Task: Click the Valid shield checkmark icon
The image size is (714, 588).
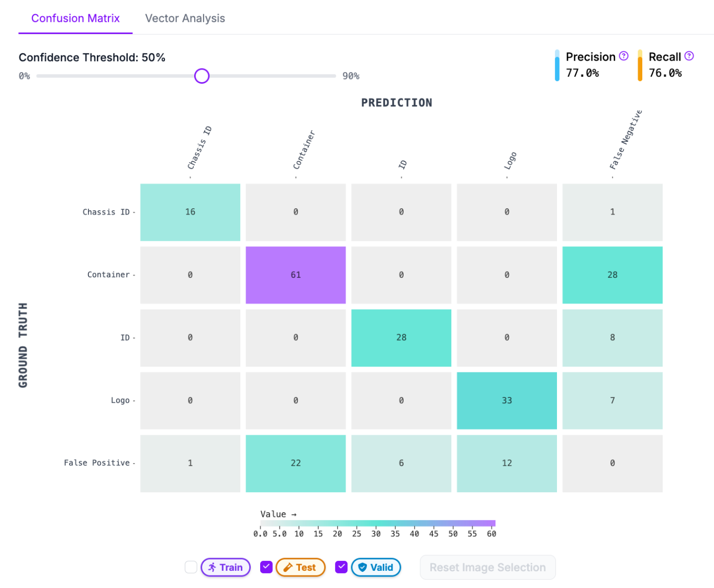Action: coord(362,568)
